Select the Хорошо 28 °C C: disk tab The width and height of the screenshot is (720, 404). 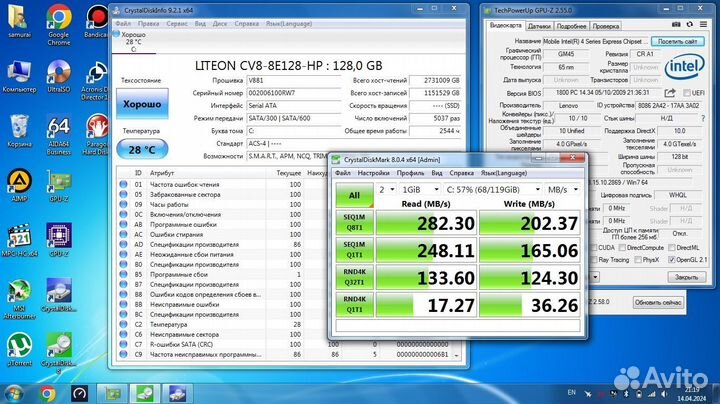point(134,42)
